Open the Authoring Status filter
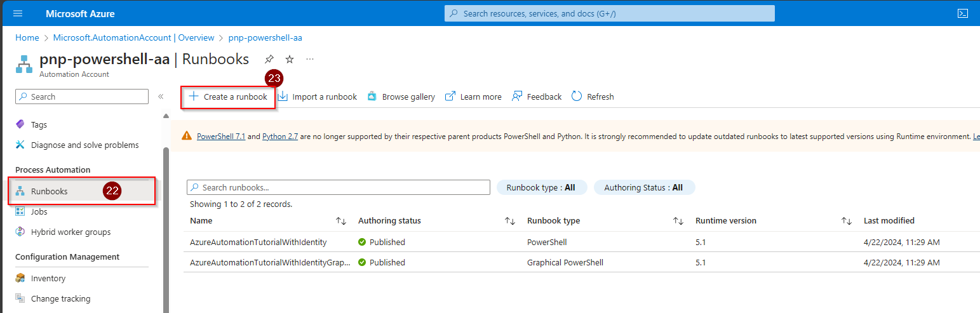980x313 pixels. (644, 187)
